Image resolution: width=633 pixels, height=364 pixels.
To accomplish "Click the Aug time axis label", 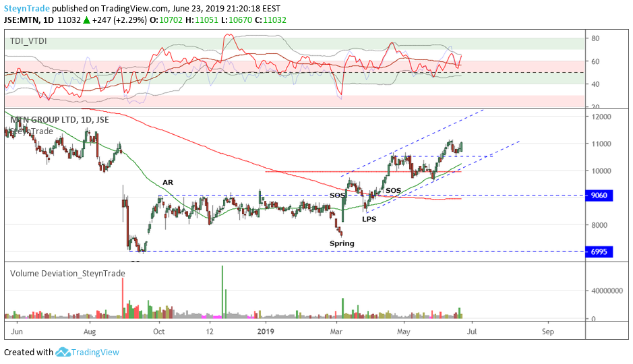I will click(x=89, y=332).
